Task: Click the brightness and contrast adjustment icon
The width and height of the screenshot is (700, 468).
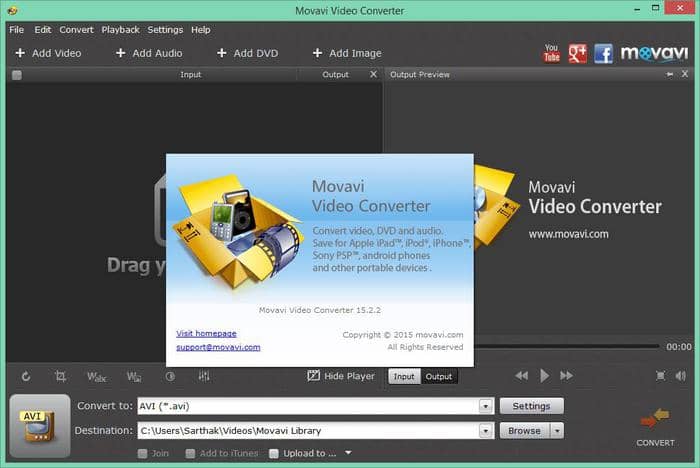Action: pyautogui.click(x=169, y=376)
